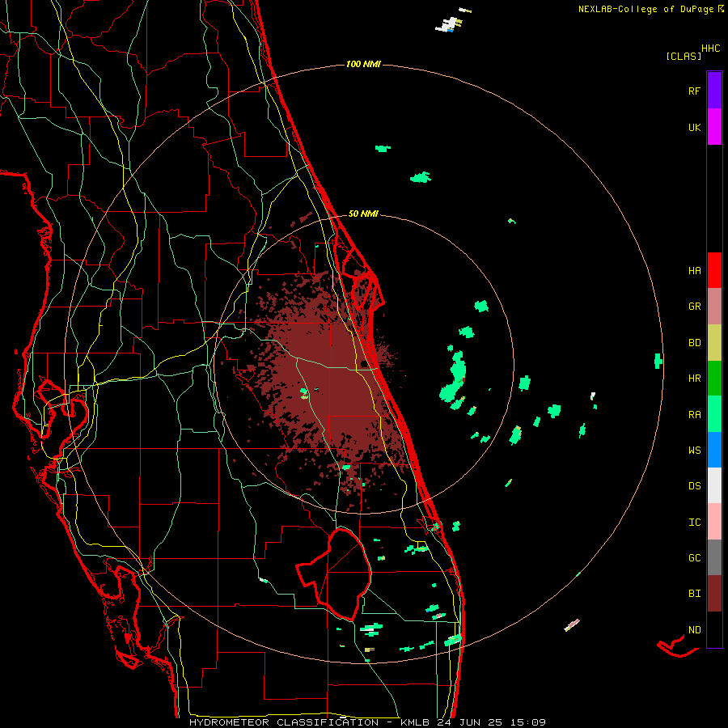Click the "HYDROMETEOR CLASSIFICATION" title text

pos(284,722)
